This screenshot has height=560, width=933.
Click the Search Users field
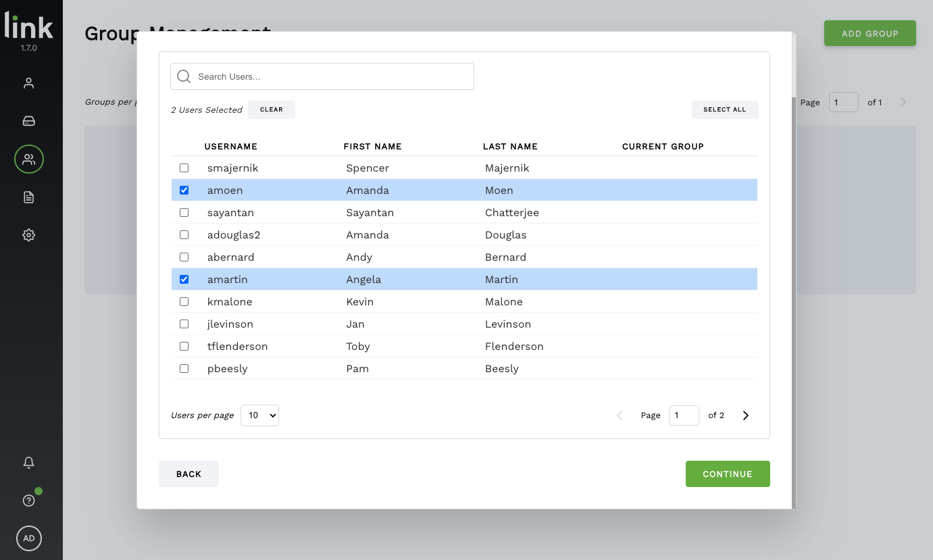[x=322, y=76]
